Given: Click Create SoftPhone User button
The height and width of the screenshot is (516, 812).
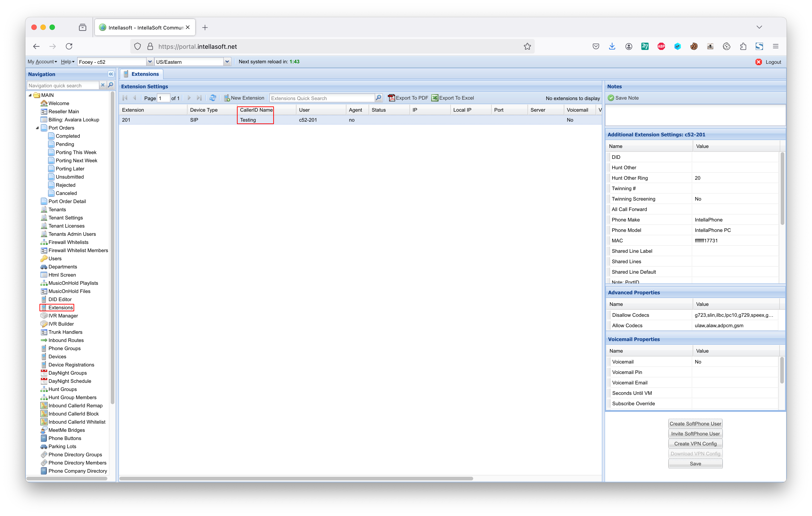Looking at the screenshot, I should click(x=695, y=424).
